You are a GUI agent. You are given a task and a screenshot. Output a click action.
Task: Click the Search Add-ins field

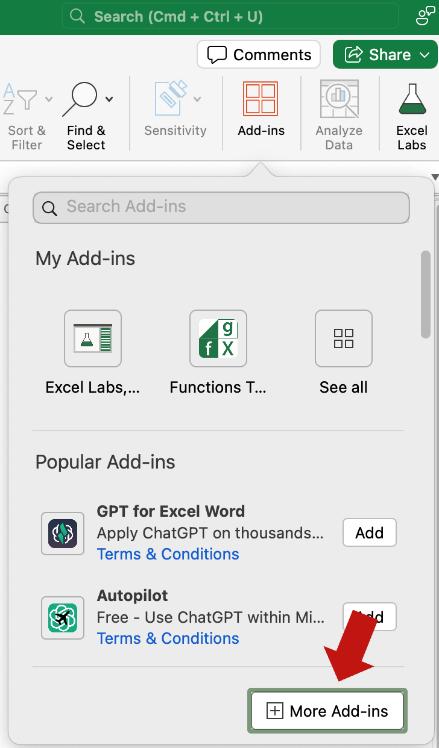[x=221, y=208]
